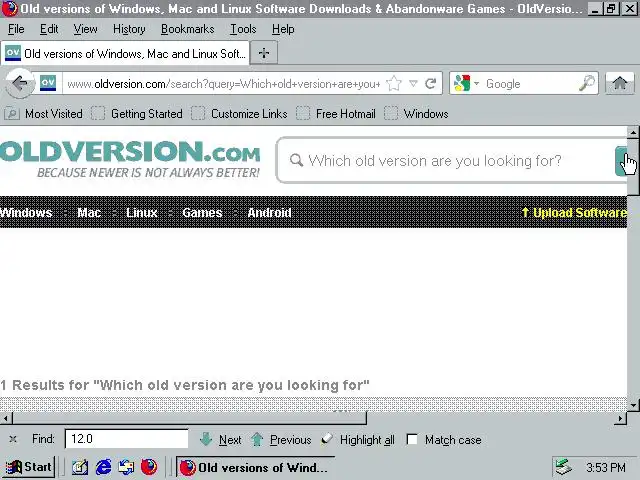Click the green search submit button
The image size is (640, 480).
621,161
